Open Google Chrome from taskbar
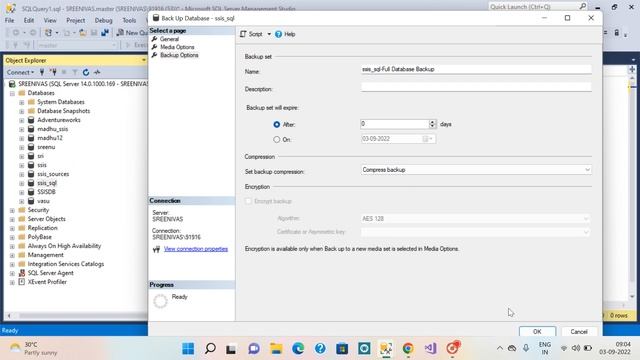Image resolution: width=640 pixels, height=360 pixels. [x=408, y=349]
